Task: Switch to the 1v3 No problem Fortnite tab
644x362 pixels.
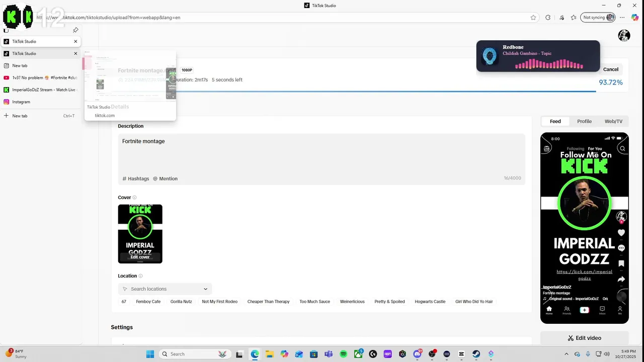Action: point(40,77)
